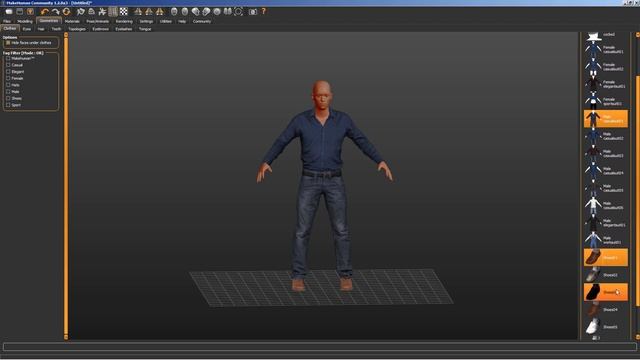Switch to the Hair sub-tab
This screenshot has height=360, width=640.
pyautogui.click(x=41, y=29)
